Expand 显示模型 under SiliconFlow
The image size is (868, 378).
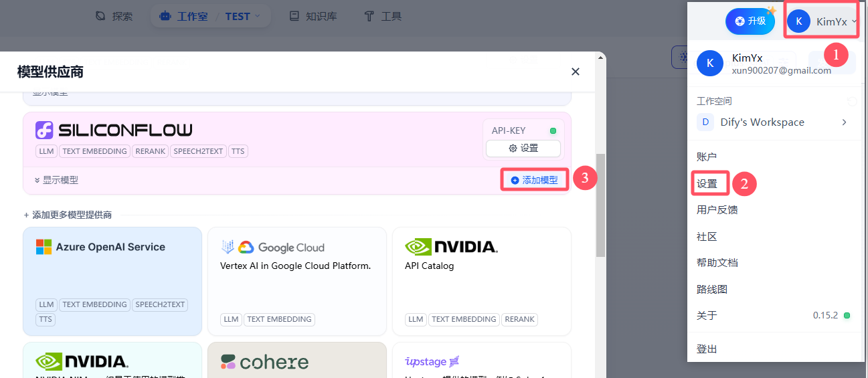tap(56, 181)
